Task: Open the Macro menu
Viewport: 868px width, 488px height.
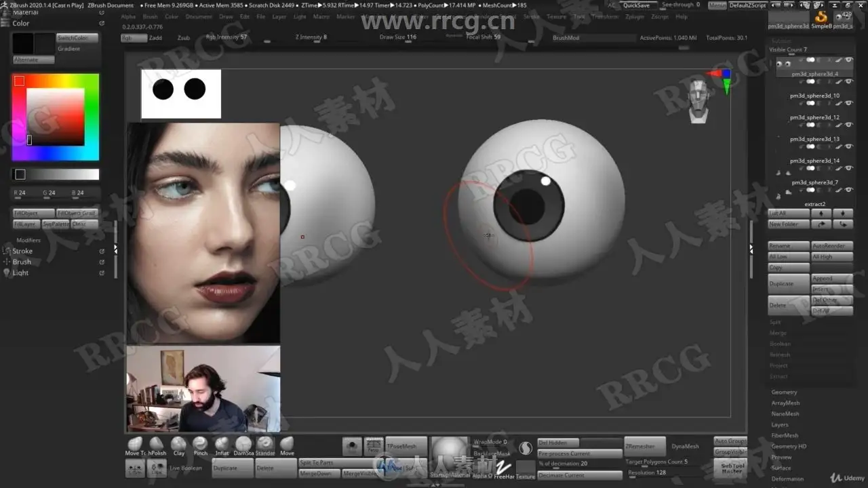Action: click(321, 16)
